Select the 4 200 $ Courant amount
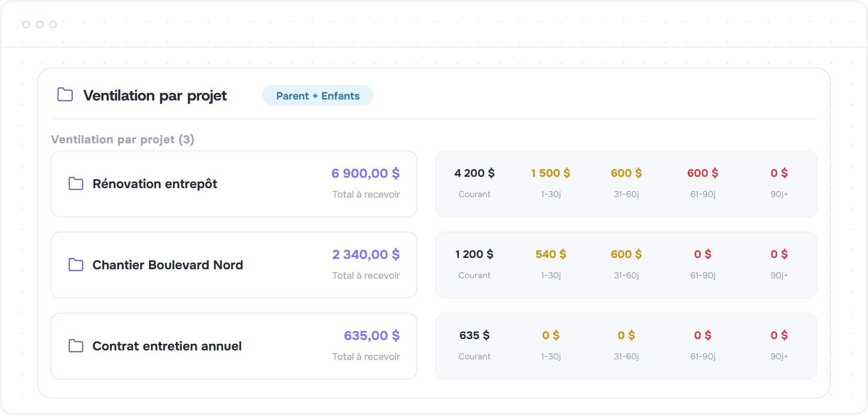 (x=475, y=173)
